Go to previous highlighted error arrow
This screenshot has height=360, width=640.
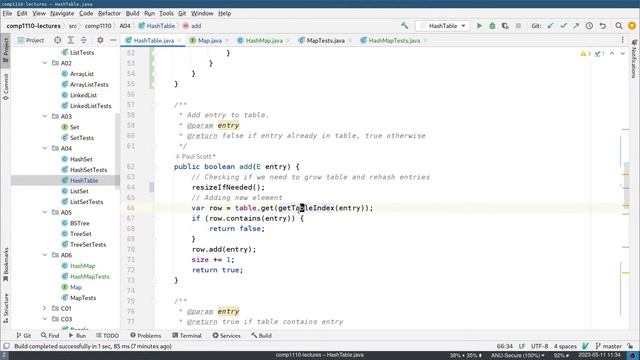(x=612, y=53)
